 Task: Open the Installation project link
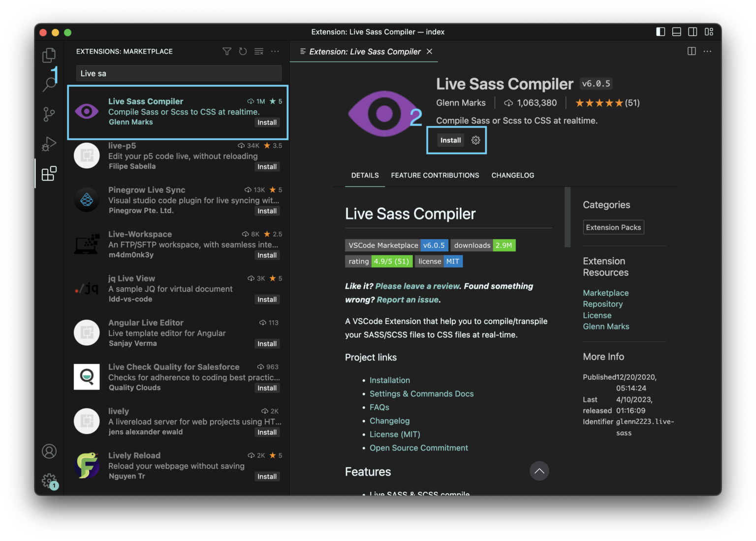click(x=390, y=380)
